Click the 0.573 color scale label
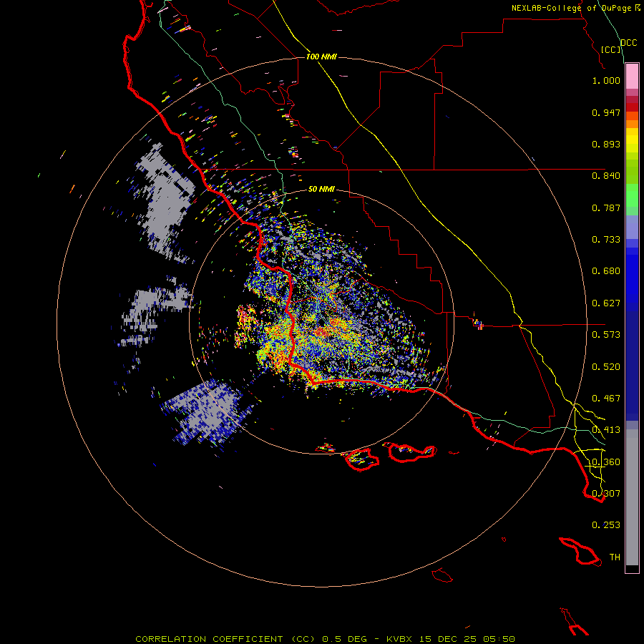 coord(606,335)
